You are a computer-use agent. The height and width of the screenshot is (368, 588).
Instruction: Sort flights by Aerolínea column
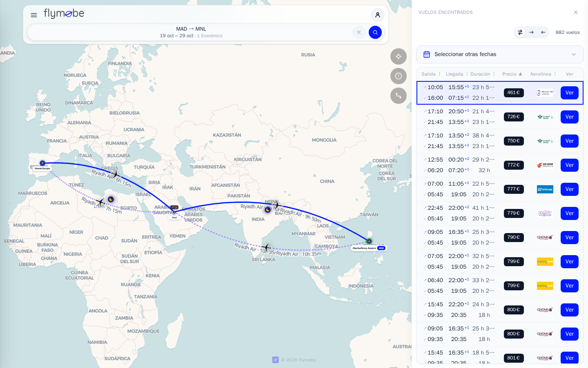coord(543,74)
